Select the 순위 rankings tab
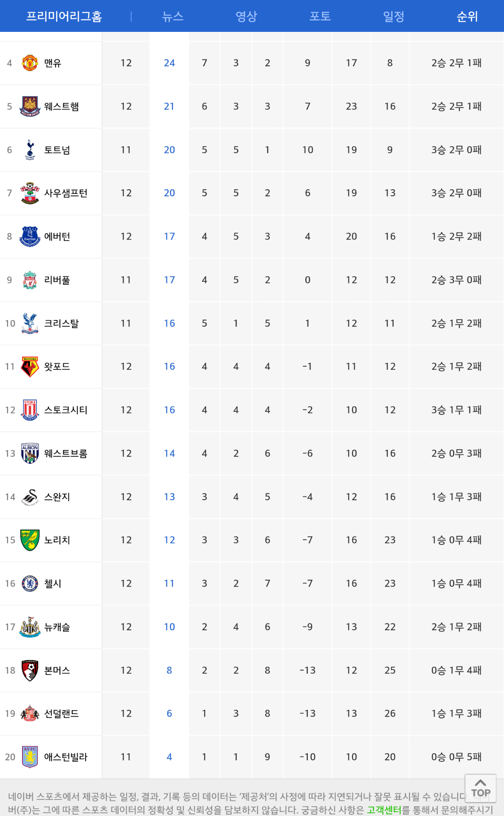 pyautogui.click(x=467, y=16)
